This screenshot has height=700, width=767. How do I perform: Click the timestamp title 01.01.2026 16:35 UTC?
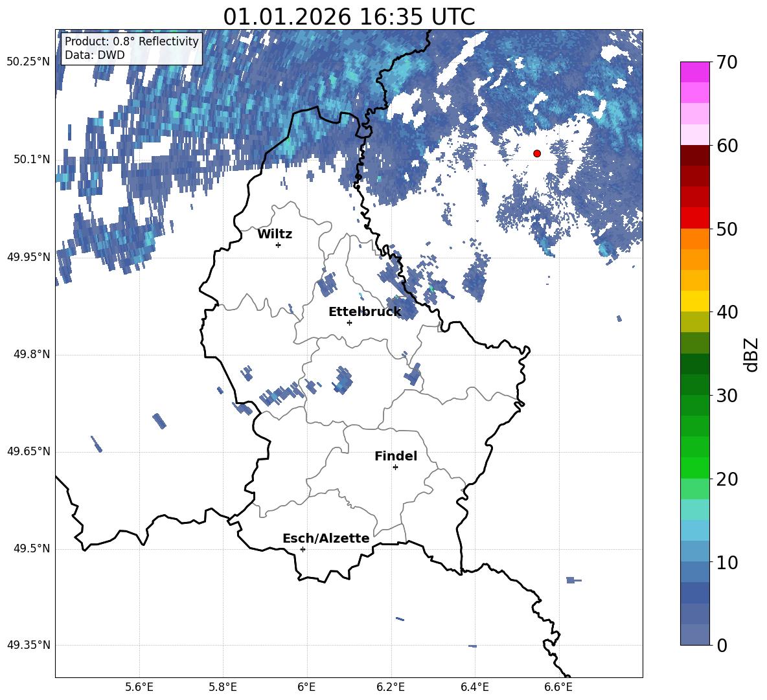tap(349, 17)
